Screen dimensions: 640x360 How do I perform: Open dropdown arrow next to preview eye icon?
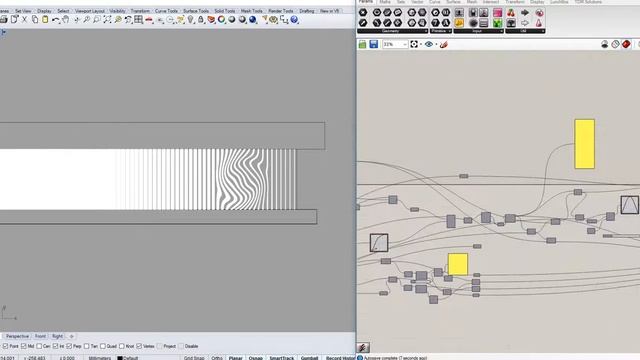click(436, 44)
